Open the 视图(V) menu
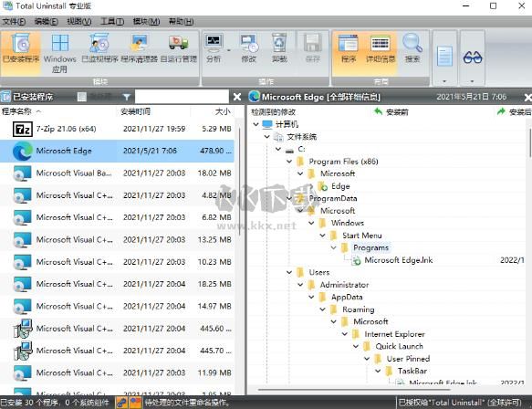Viewport: 532px width, 409px height. click(x=79, y=22)
